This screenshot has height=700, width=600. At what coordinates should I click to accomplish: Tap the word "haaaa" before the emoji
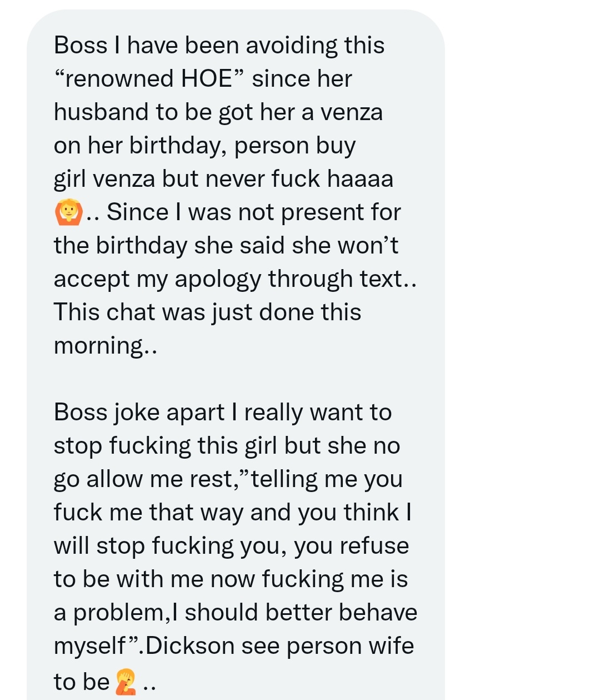click(360, 178)
